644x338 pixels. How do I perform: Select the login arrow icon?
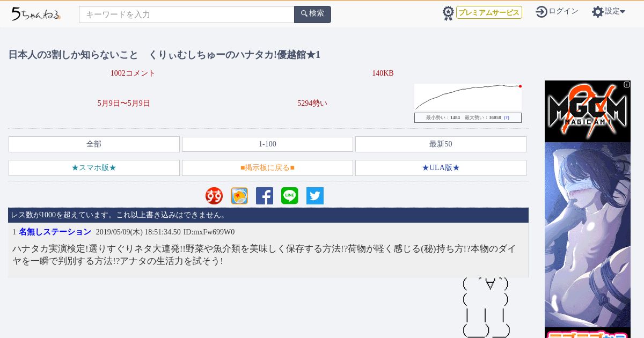tap(541, 12)
